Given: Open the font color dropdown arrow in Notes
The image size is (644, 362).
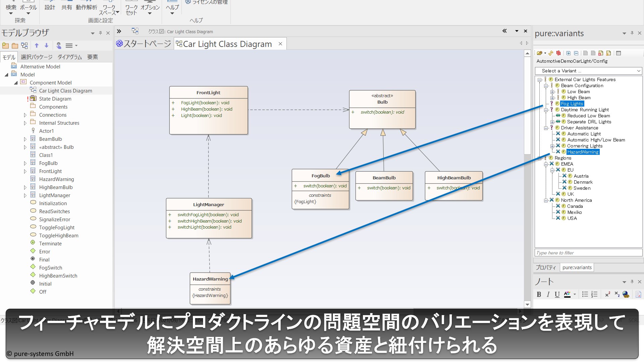Looking at the screenshot, I should pos(575,294).
